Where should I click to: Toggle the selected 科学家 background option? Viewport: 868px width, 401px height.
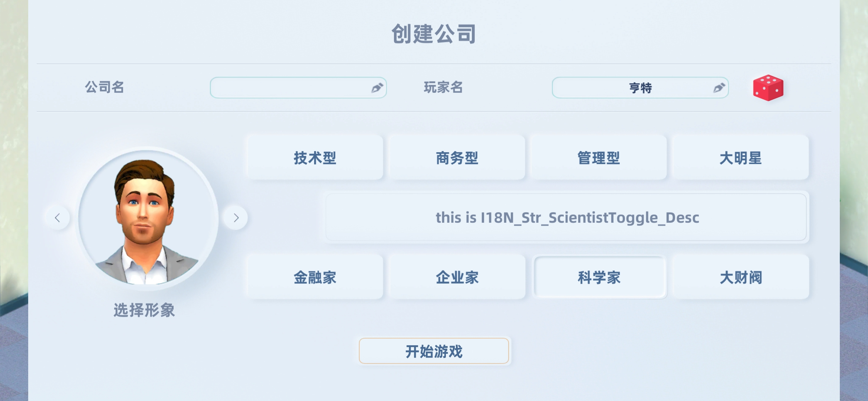tap(599, 277)
